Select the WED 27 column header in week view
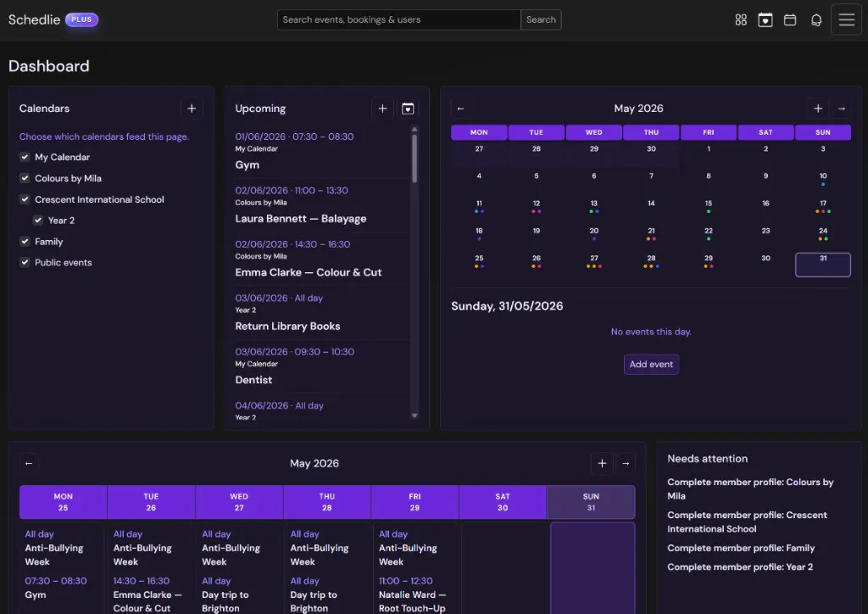The width and height of the screenshot is (868, 614). pos(239,502)
